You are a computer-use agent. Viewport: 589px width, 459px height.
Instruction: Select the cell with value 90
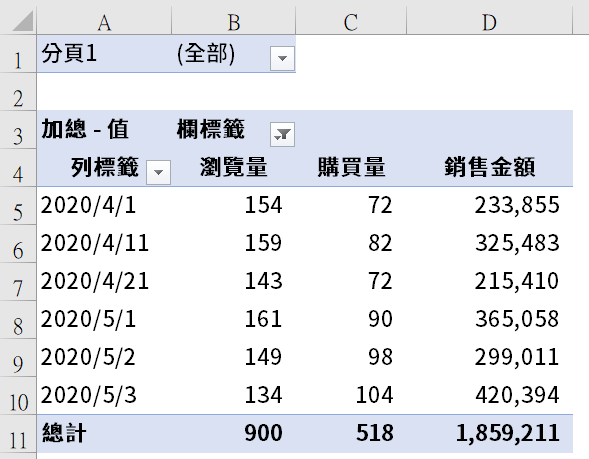(x=351, y=320)
